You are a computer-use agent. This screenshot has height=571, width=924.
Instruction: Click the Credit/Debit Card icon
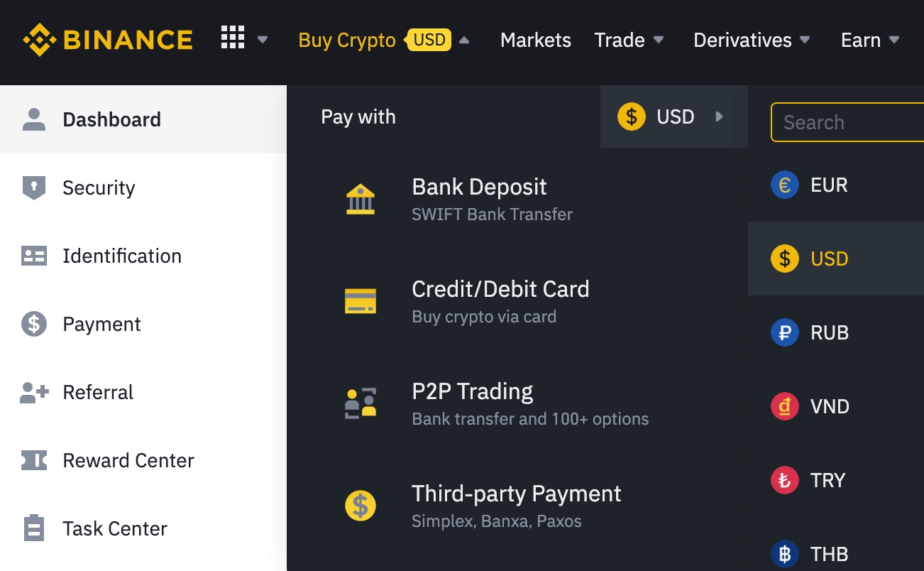point(361,301)
